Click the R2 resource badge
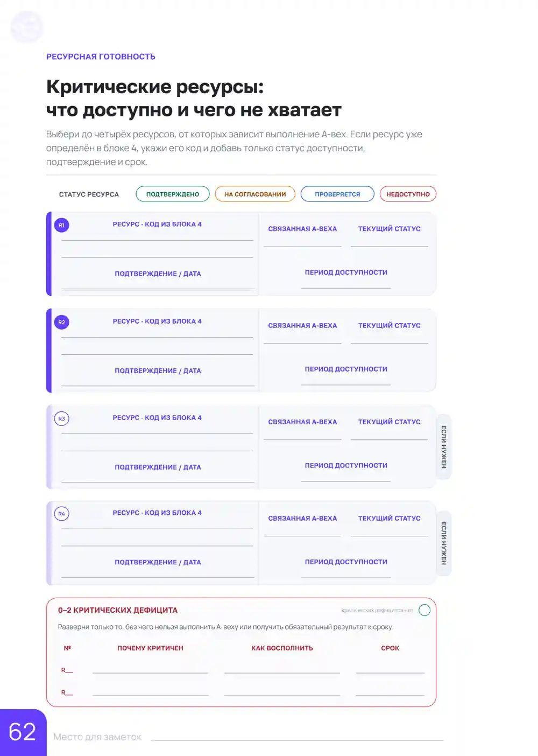Image resolution: width=538 pixels, height=756 pixels. point(61,322)
